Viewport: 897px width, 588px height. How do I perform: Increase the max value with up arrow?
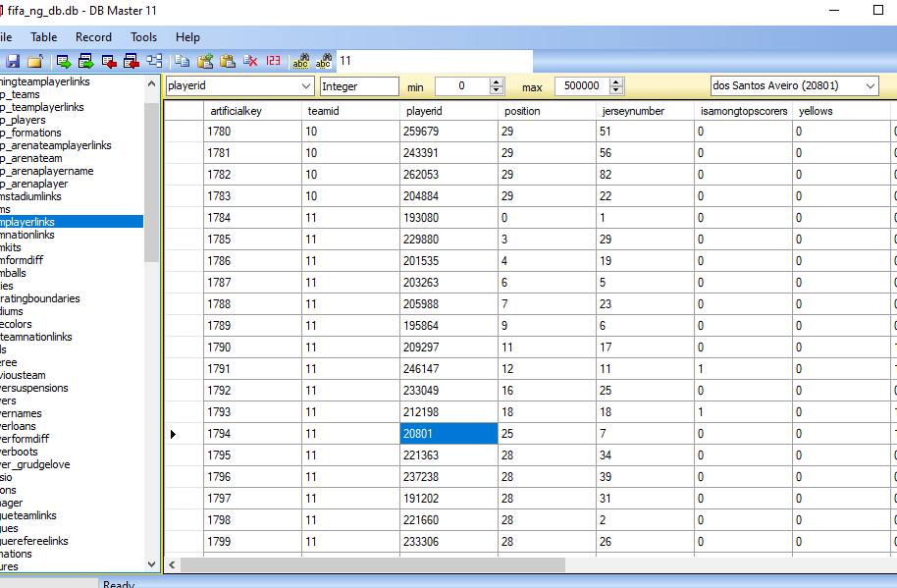(x=616, y=81)
